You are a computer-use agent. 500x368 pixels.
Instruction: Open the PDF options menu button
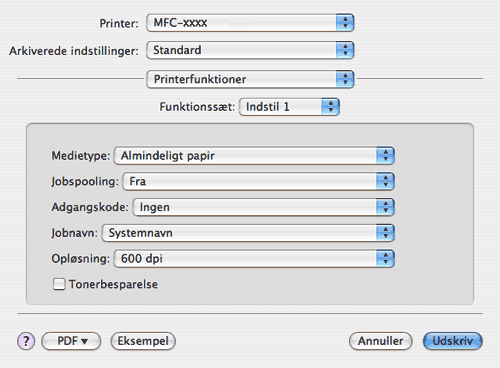pos(71,341)
